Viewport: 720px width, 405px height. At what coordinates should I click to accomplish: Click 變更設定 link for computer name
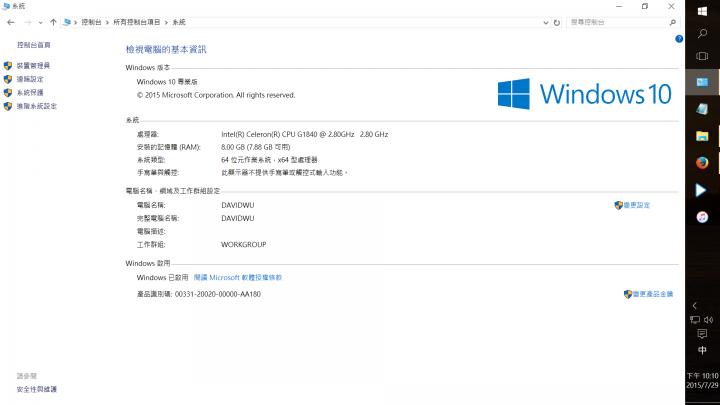pos(636,205)
